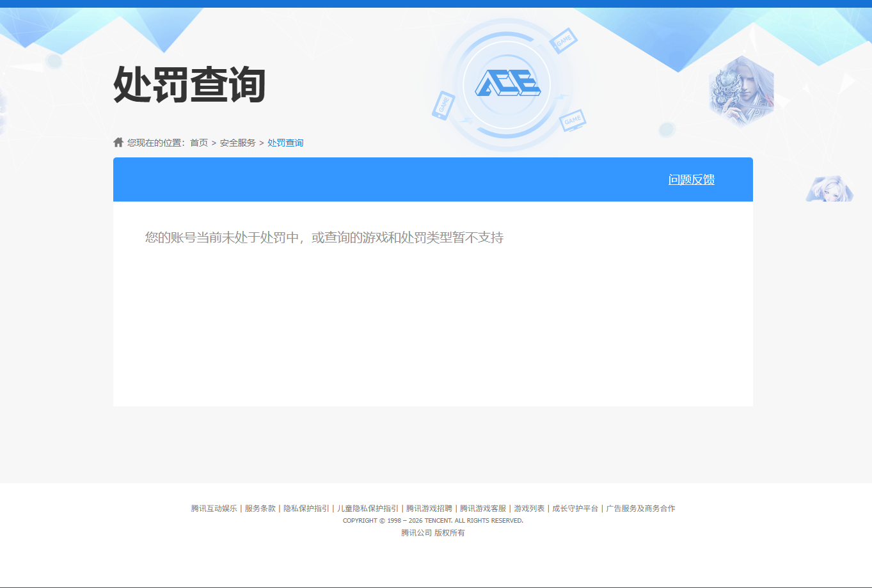Click the GAME card icon above the ACE logo
This screenshot has height=588, width=872.
(x=562, y=40)
